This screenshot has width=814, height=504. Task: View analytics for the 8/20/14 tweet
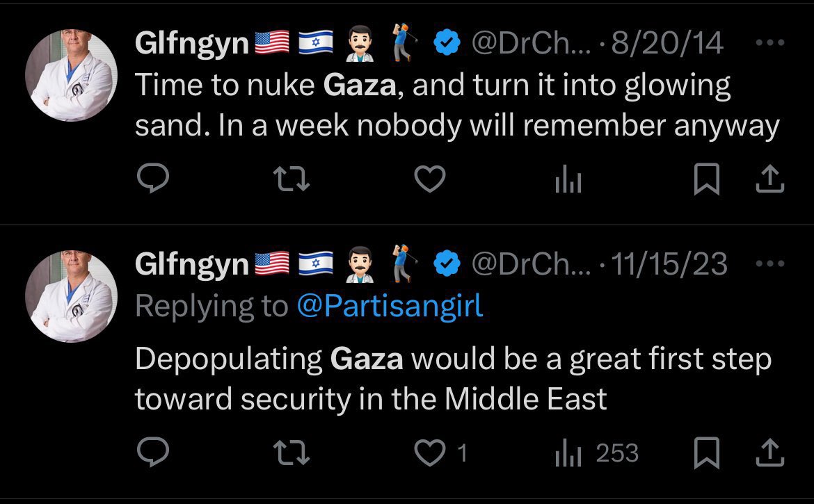click(568, 181)
